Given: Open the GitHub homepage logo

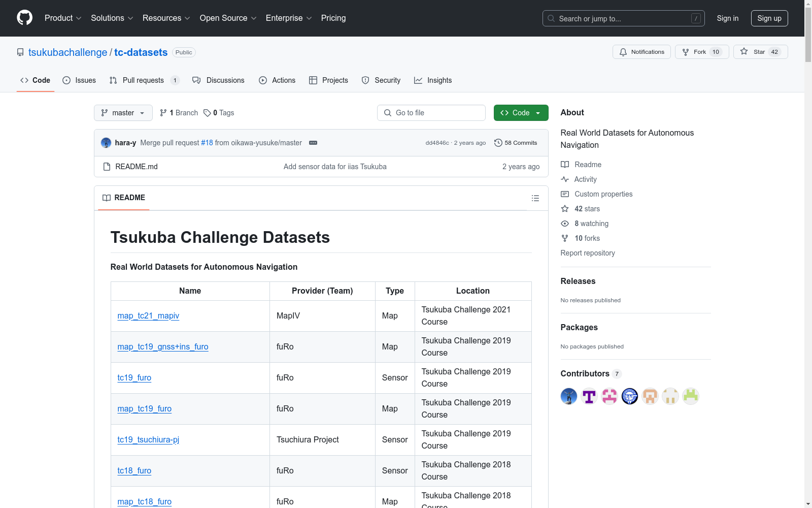Looking at the screenshot, I should [x=24, y=18].
